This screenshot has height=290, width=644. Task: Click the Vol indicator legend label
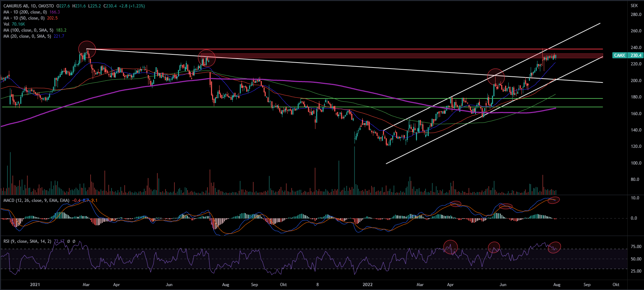(x=6, y=24)
